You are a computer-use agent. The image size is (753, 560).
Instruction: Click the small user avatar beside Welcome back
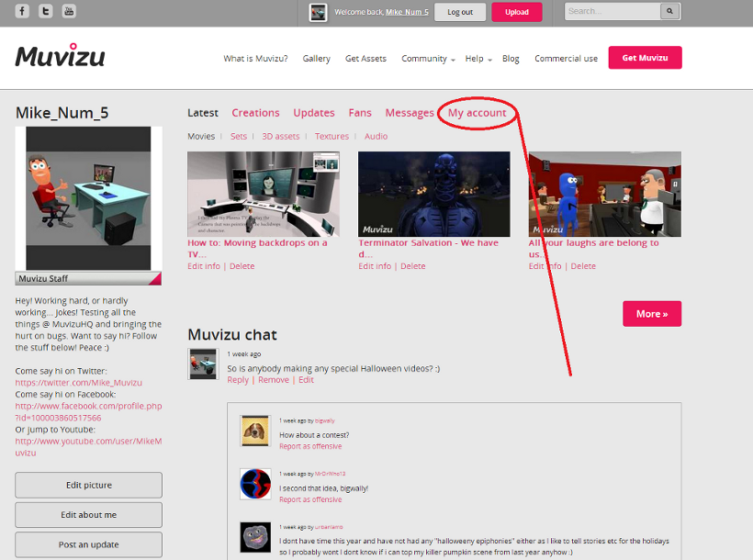(x=318, y=12)
